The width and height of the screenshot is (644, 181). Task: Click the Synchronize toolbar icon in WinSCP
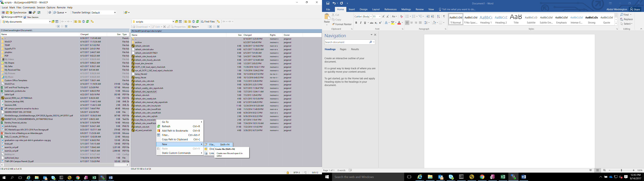[18, 13]
